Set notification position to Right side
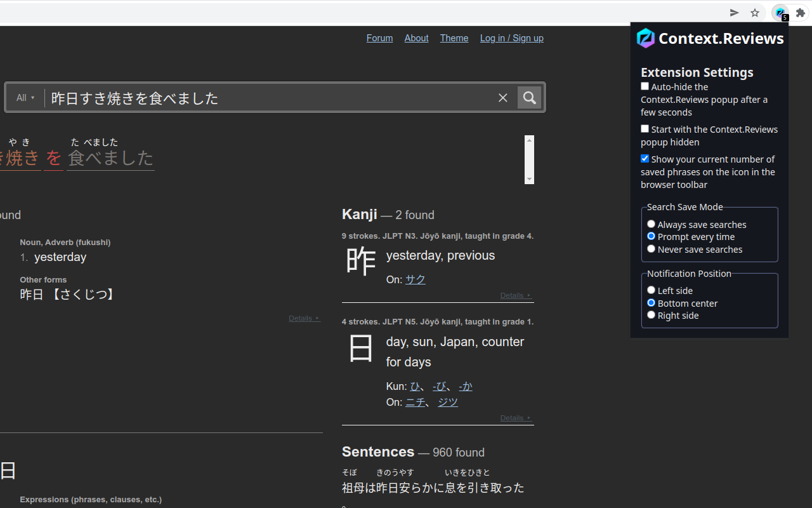Screen dimensions: 812x508 click(651, 315)
